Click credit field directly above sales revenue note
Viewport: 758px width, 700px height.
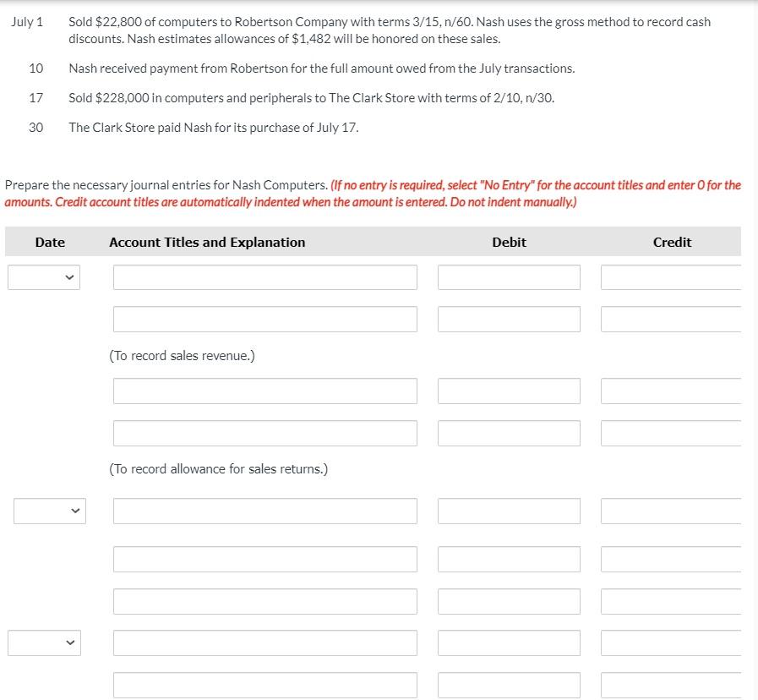tap(671, 320)
